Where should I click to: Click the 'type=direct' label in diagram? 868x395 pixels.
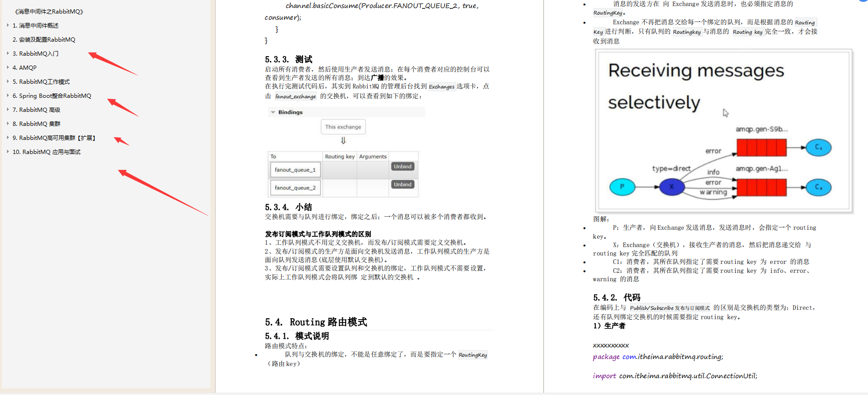point(672,168)
